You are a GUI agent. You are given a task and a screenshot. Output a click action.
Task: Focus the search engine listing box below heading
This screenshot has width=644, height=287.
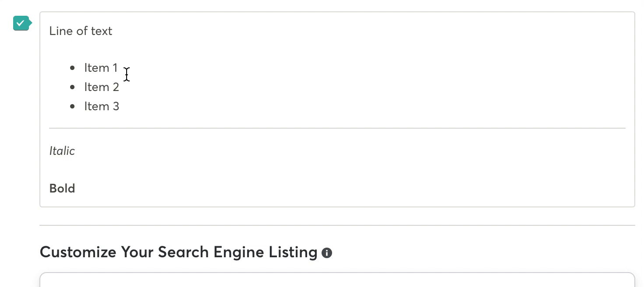point(337,280)
